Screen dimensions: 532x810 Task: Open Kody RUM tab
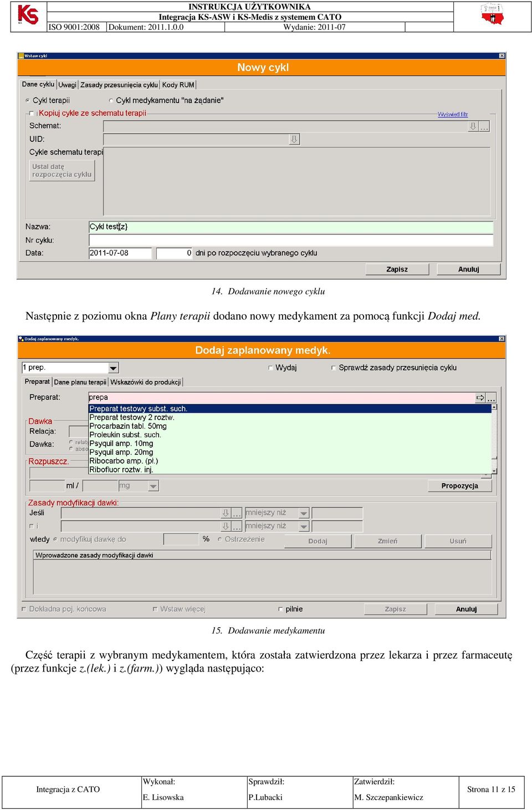178,85
